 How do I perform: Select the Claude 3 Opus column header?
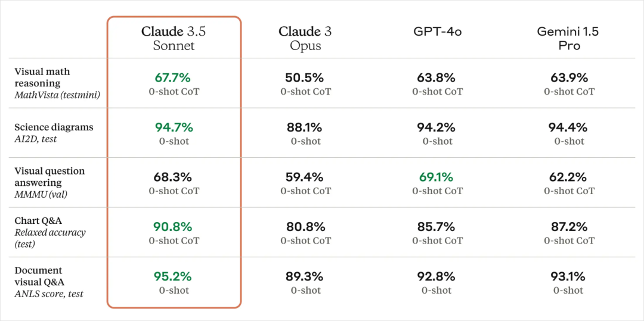click(305, 38)
